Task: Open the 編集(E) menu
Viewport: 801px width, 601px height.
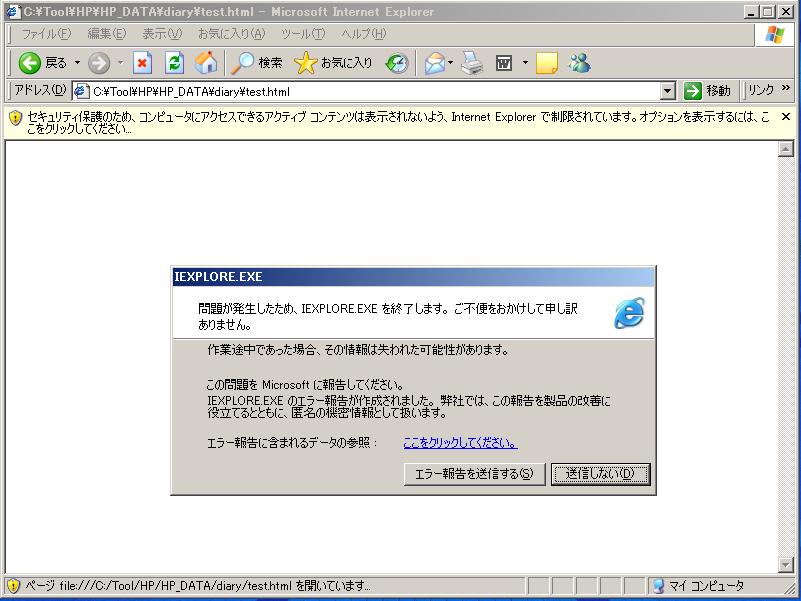Action: coord(106,34)
